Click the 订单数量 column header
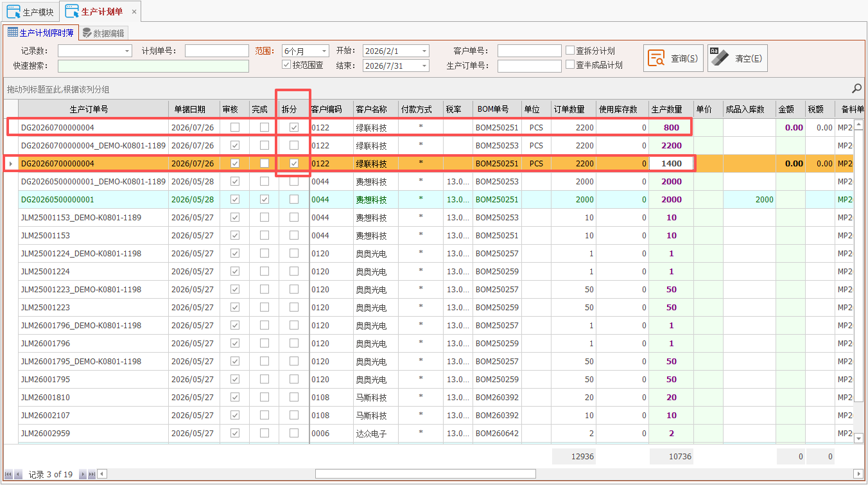Image resolution: width=868 pixels, height=485 pixels. (x=573, y=109)
